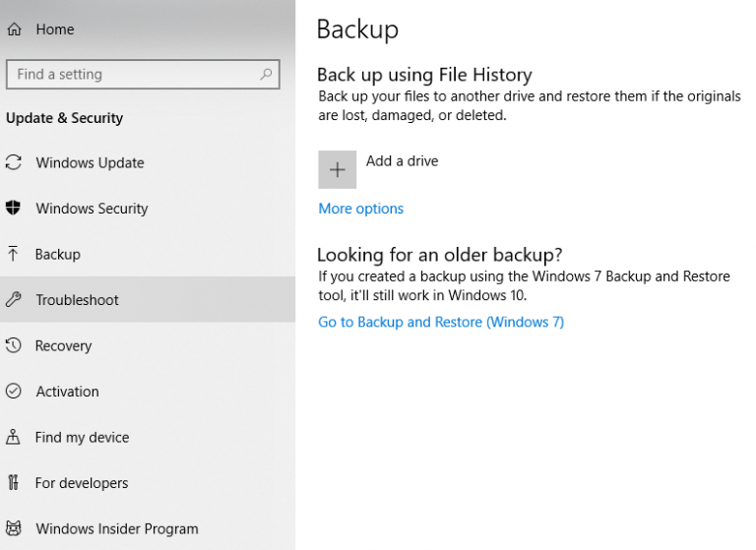
Task: Click the Windows Insider Program icon
Action: pos(14,528)
